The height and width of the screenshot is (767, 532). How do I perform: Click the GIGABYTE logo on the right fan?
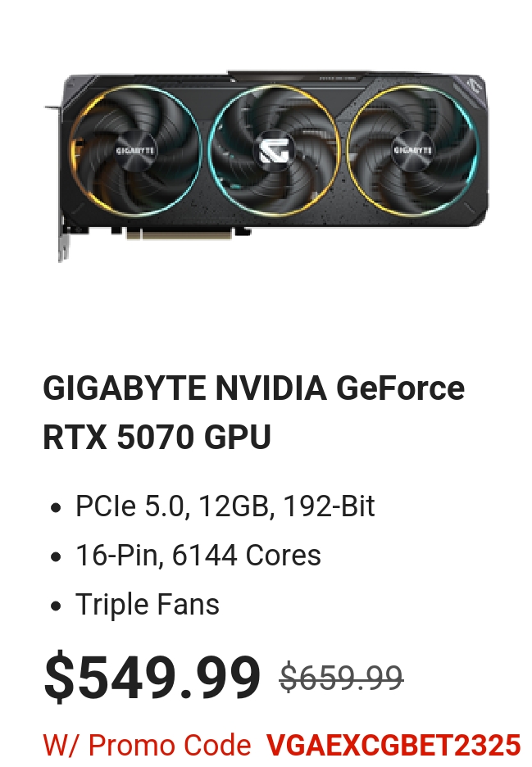412,150
